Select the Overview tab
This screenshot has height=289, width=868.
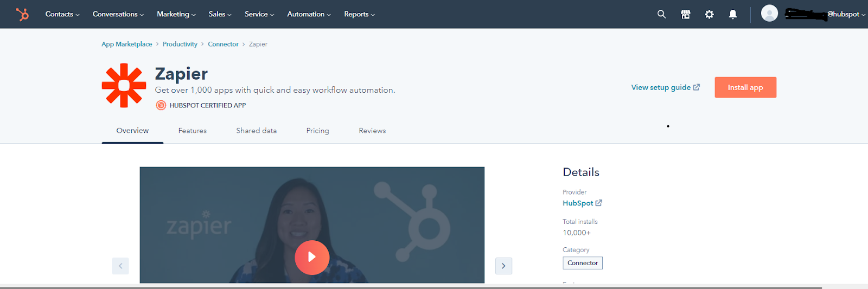(x=132, y=131)
